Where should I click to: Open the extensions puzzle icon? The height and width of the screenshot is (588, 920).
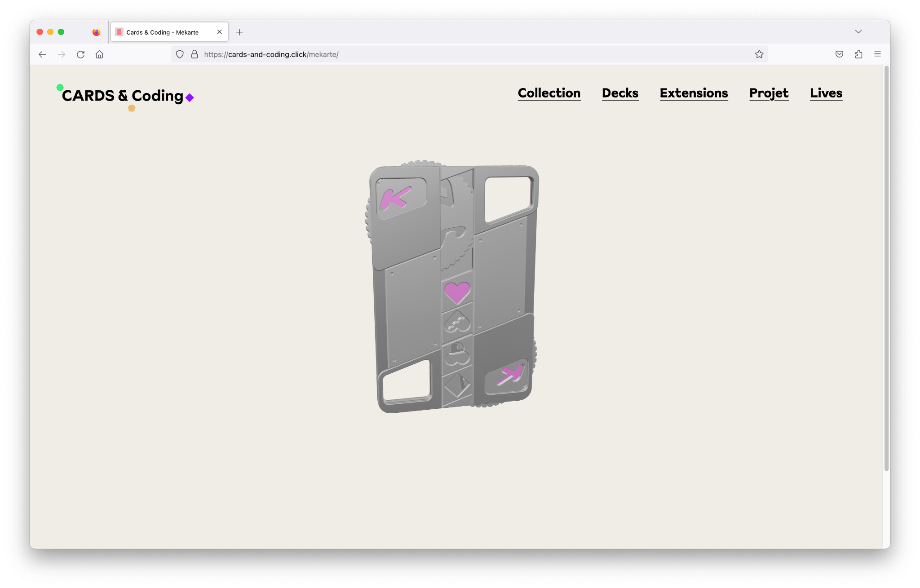[858, 54]
